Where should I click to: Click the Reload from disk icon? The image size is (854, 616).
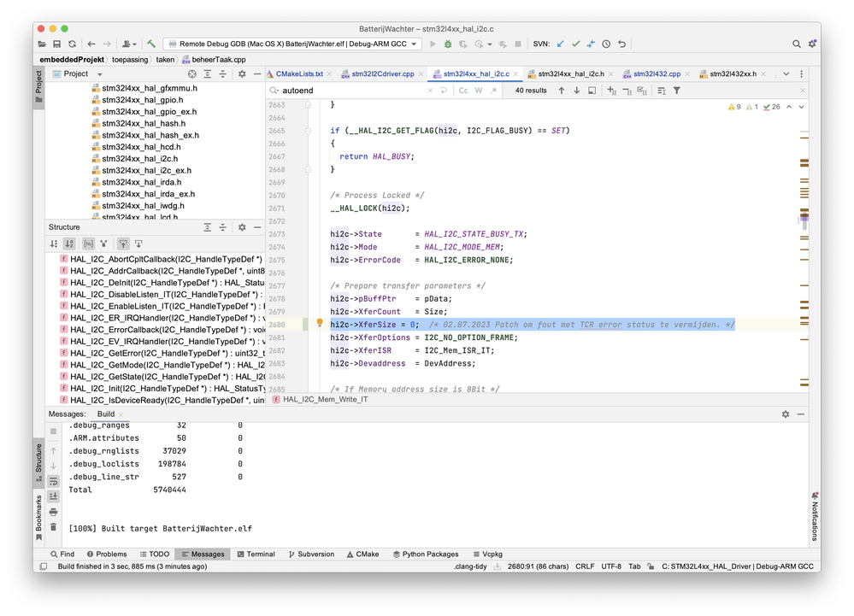72,44
